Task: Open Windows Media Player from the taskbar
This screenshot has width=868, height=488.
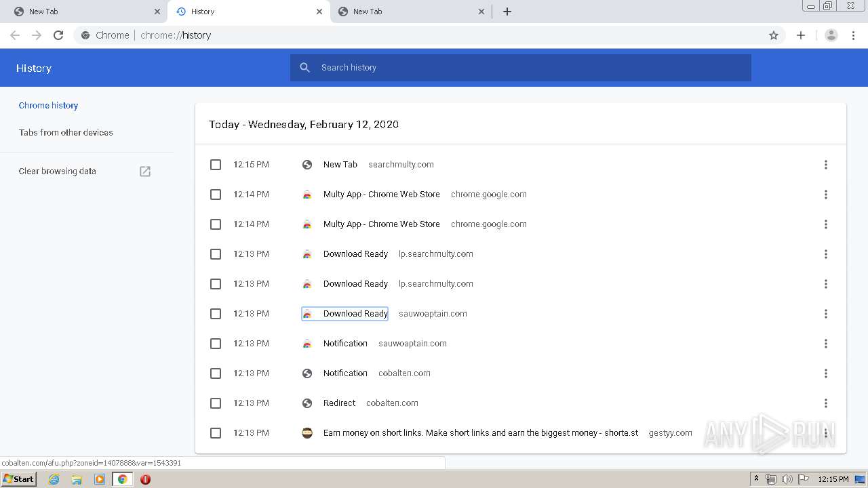Action: (x=100, y=479)
